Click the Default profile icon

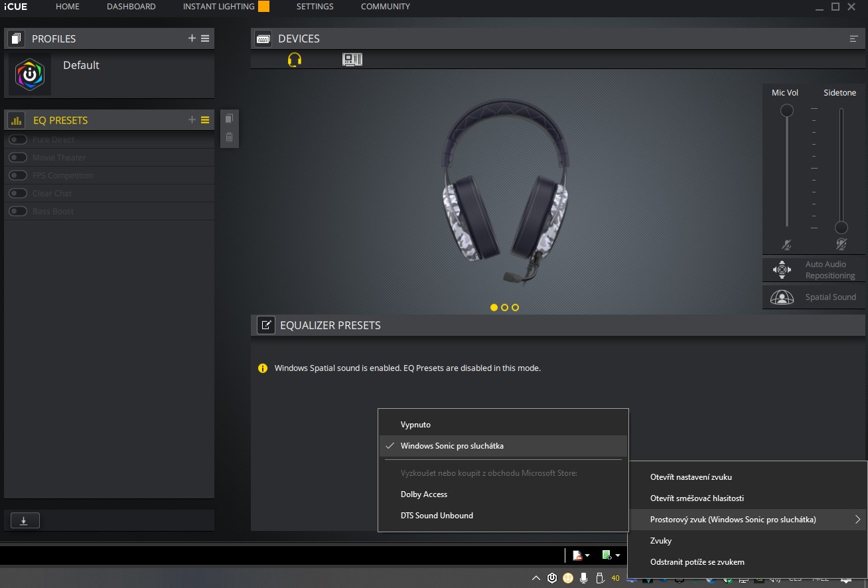click(x=30, y=75)
